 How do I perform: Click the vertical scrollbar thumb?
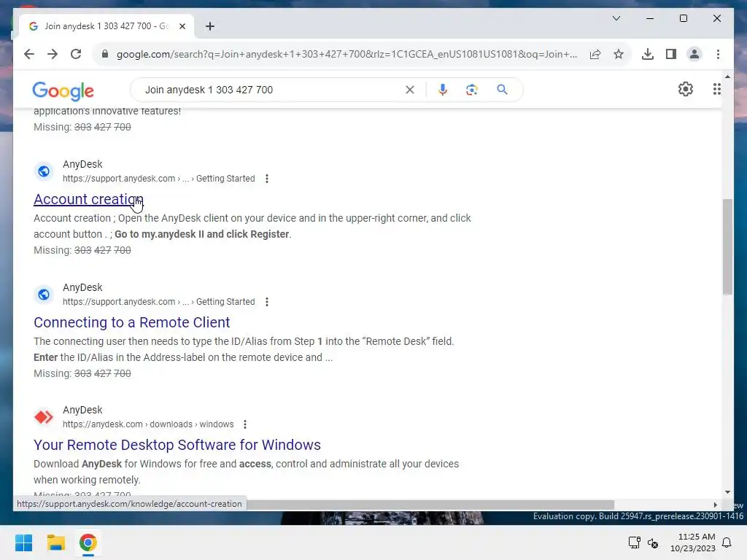727,246
